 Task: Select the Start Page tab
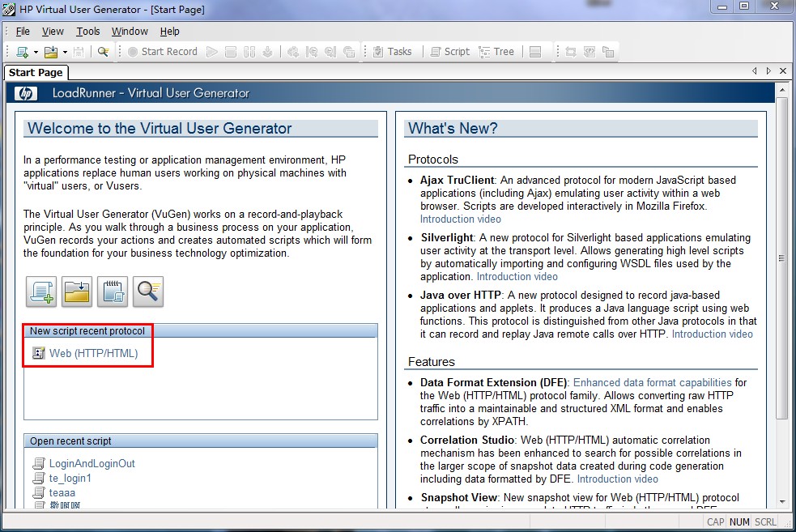point(36,73)
